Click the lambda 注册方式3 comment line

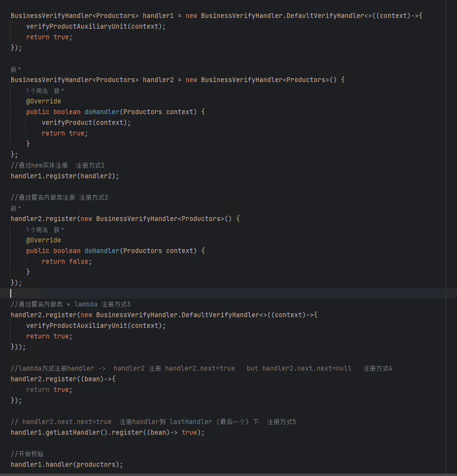(x=70, y=304)
